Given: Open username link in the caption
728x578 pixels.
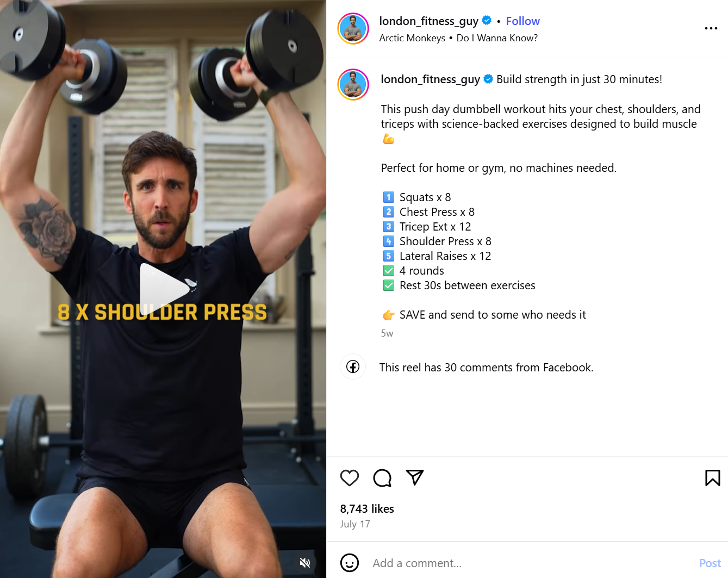Looking at the screenshot, I should [x=430, y=79].
